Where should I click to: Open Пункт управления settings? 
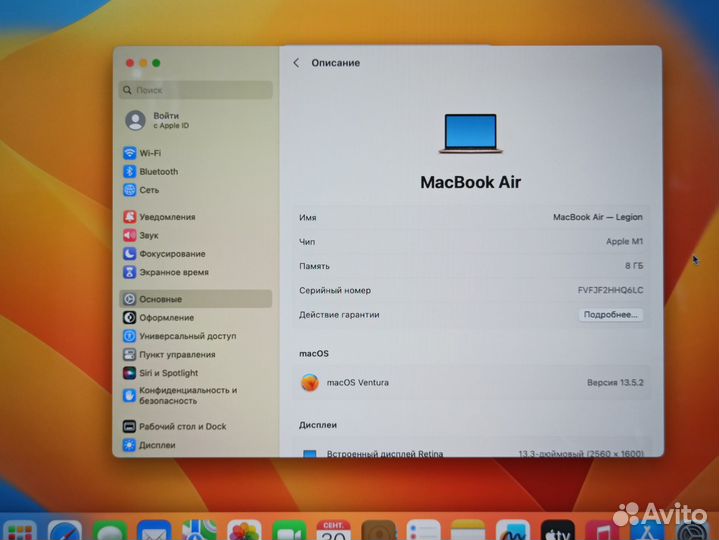pyautogui.click(x=169, y=354)
